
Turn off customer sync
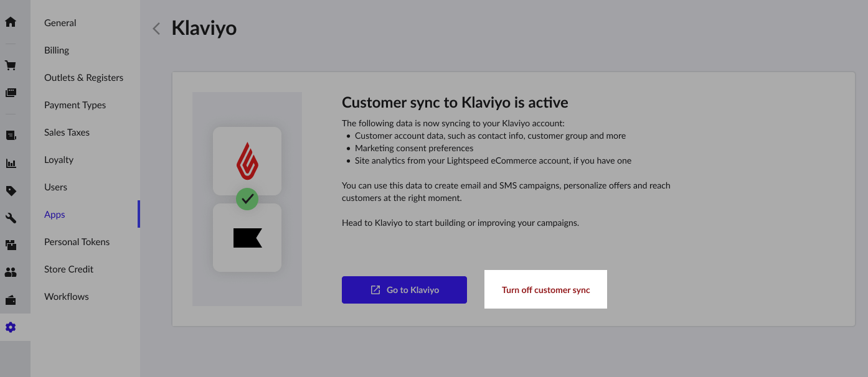[x=545, y=289]
